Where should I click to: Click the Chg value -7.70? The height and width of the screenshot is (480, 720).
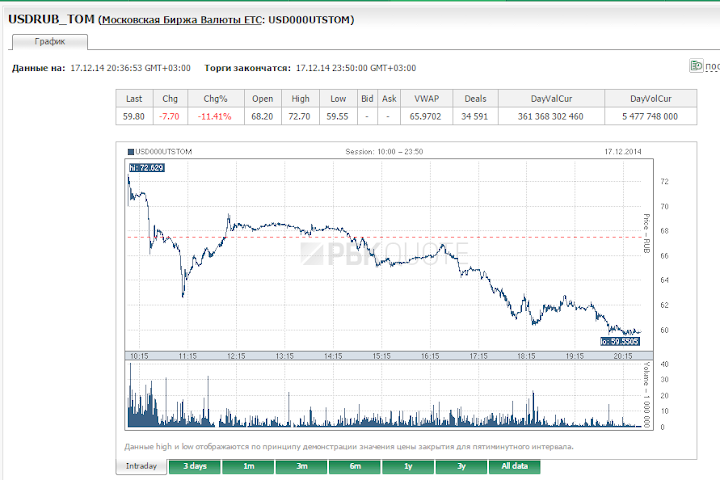(169, 117)
